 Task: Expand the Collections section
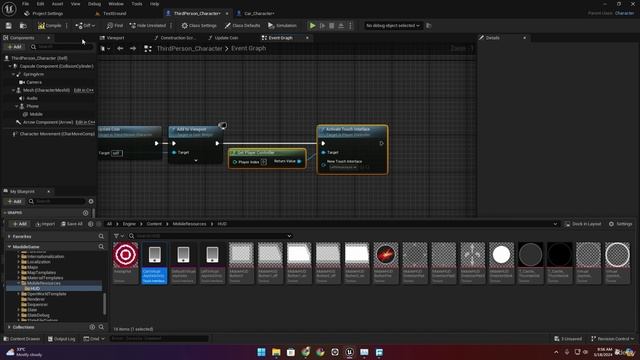click(9, 327)
